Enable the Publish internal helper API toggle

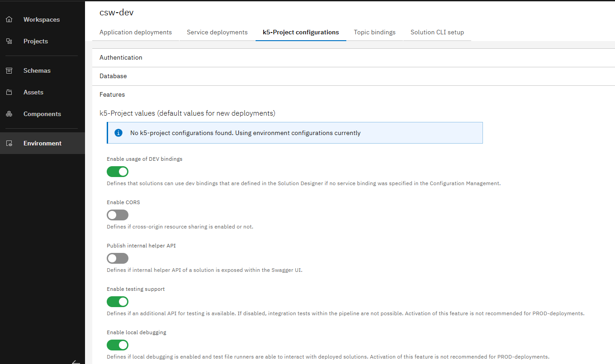[117, 258]
